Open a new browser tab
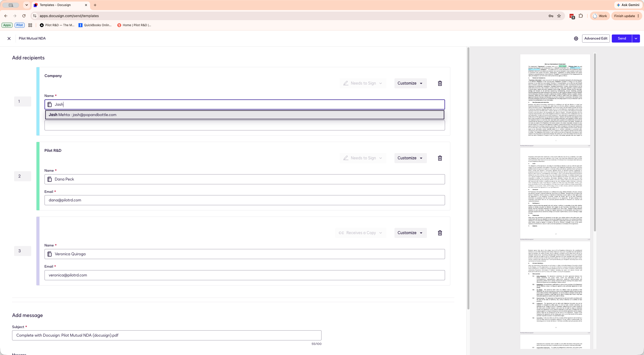Viewport: 644px width, 355px height. [95, 5]
